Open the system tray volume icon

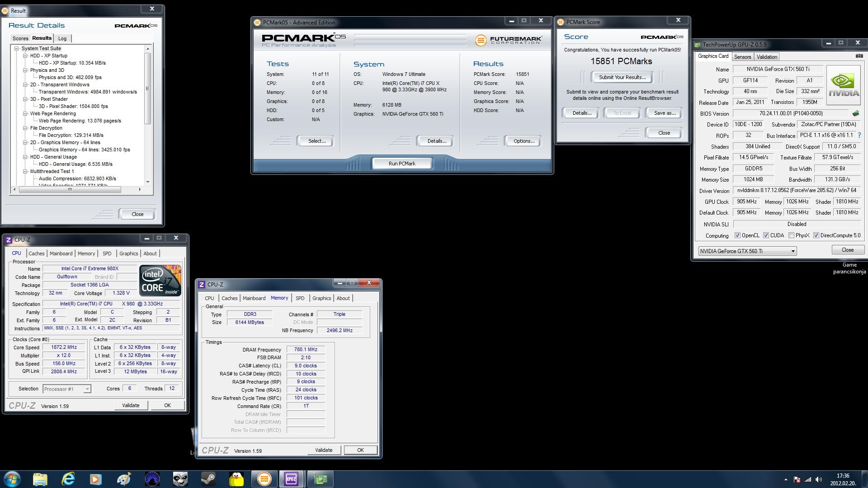[819, 480]
